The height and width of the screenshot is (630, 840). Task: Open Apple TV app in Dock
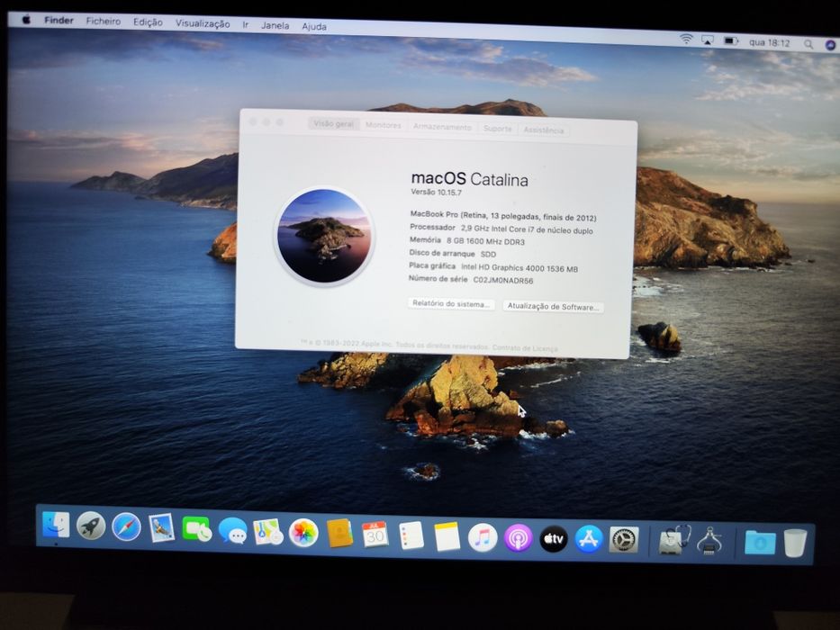[554, 539]
